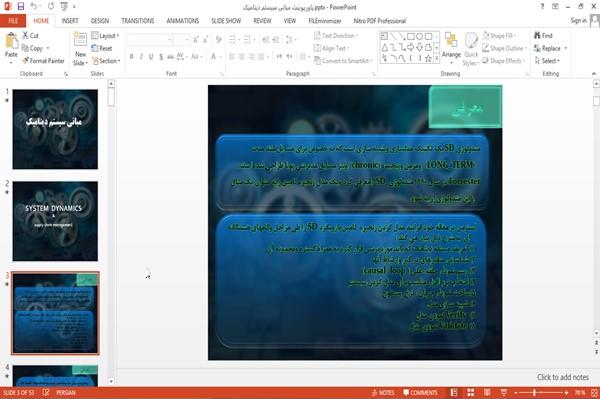Switch to Slide Sorter view in status bar
The width and height of the screenshot is (600, 399).
click(x=470, y=392)
